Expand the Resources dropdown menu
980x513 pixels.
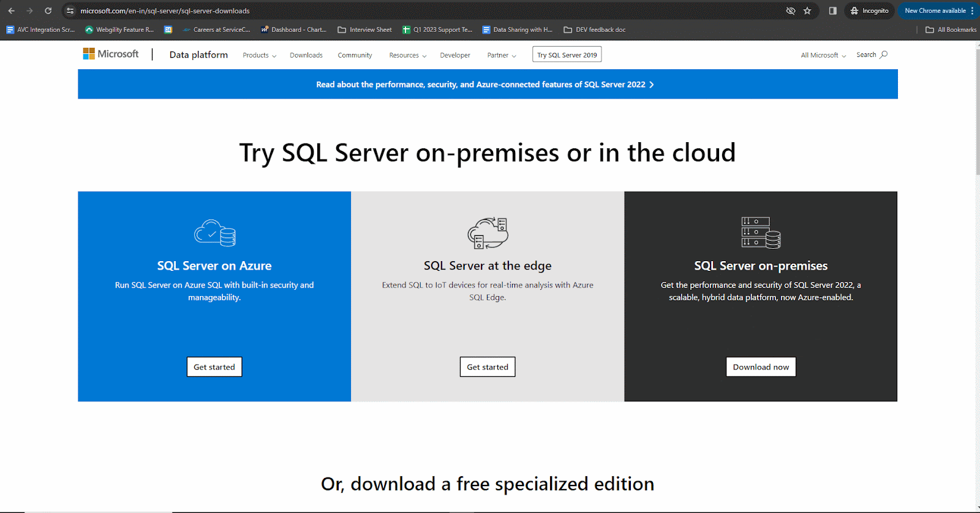(x=407, y=55)
